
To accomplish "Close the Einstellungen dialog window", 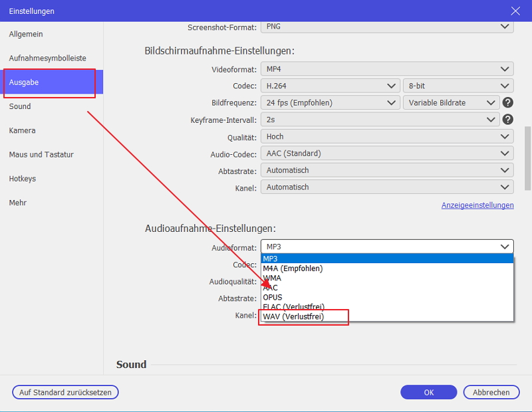I will [515, 11].
